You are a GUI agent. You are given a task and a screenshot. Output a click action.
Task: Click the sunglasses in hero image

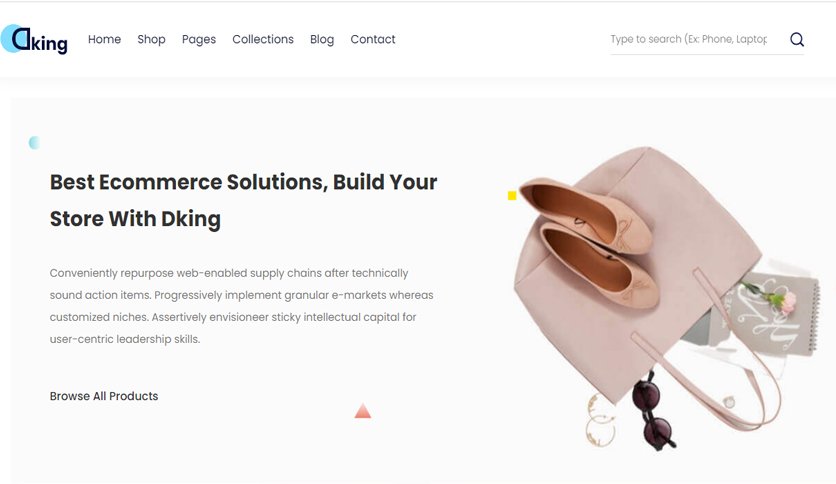point(654,412)
